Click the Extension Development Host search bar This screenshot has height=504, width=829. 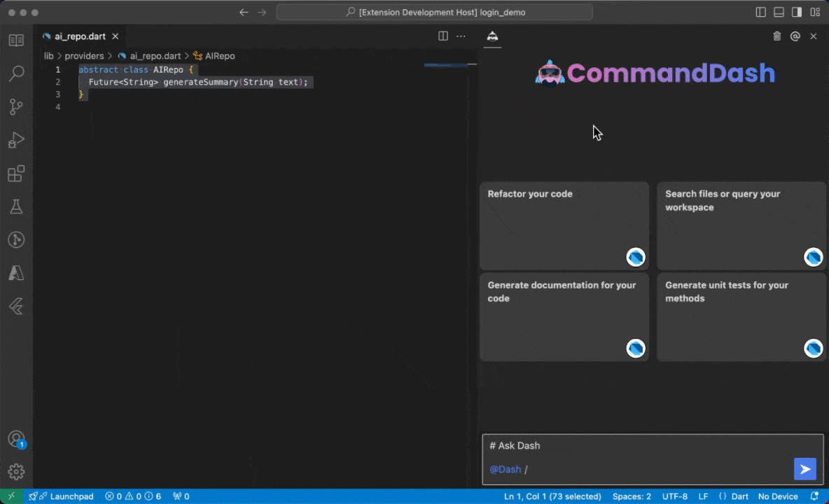(434, 12)
